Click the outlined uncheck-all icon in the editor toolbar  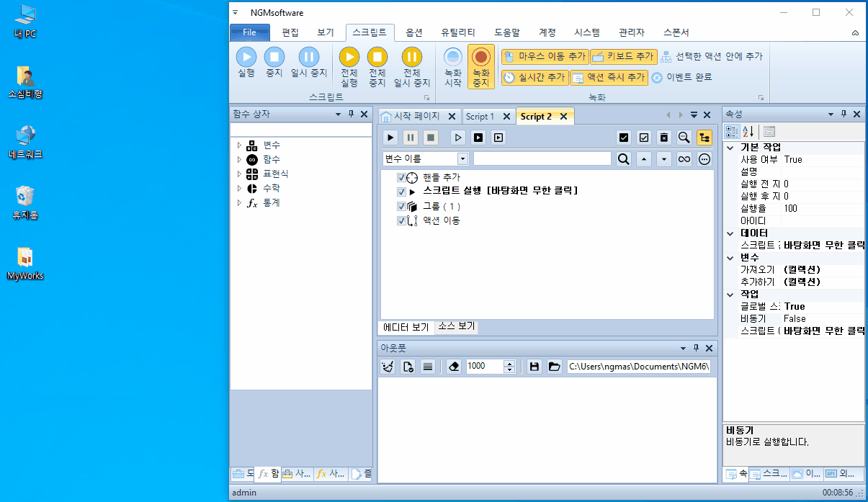pos(644,137)
